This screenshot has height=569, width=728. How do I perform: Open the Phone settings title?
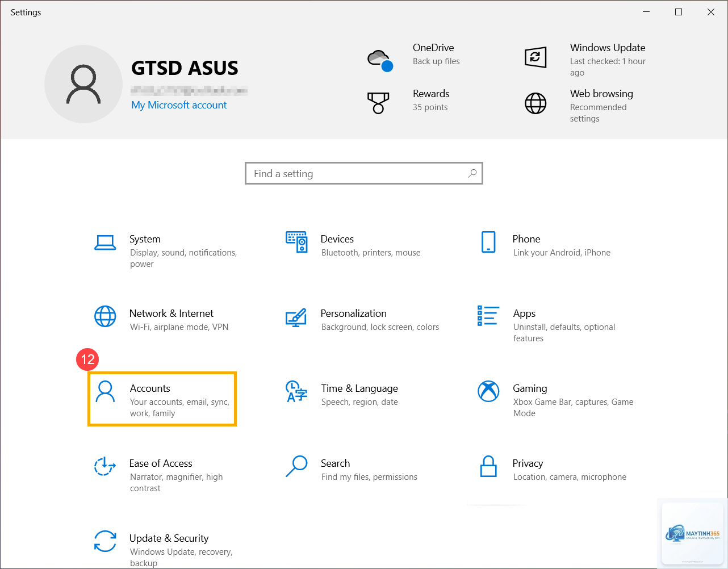coord(526,239)
